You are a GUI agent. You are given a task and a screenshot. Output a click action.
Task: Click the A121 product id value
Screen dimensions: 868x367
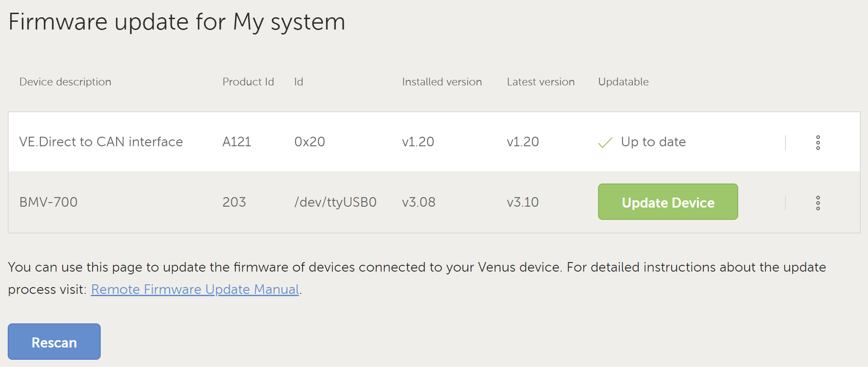point(237,142)
